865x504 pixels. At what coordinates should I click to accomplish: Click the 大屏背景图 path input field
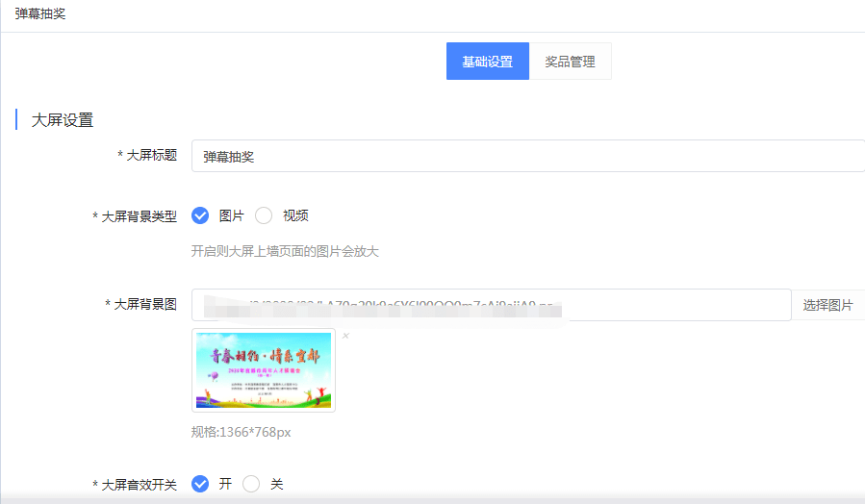pyautogui.click(x=491, y=305)
